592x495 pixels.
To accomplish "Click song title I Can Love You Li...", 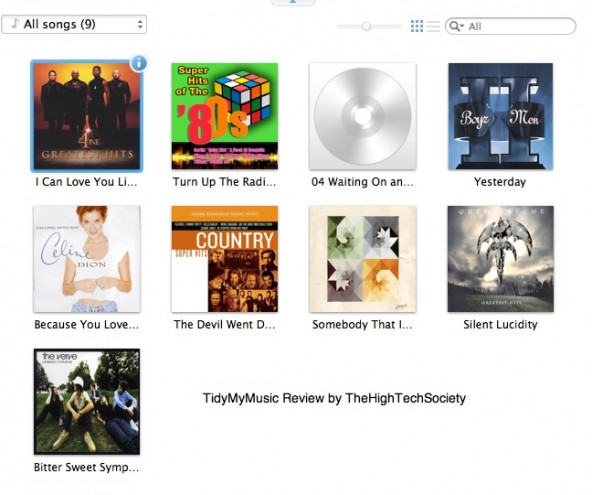I will tap(86, 182).
